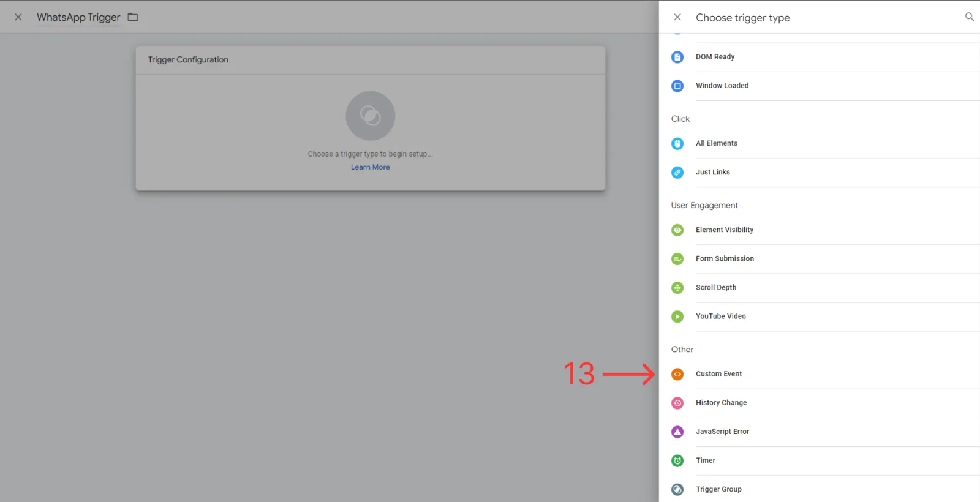Viewport: 980px width, 502px height.
Task: Select the YouTube Video play icon
Action: pyautogui.click(x=677, y=317)
